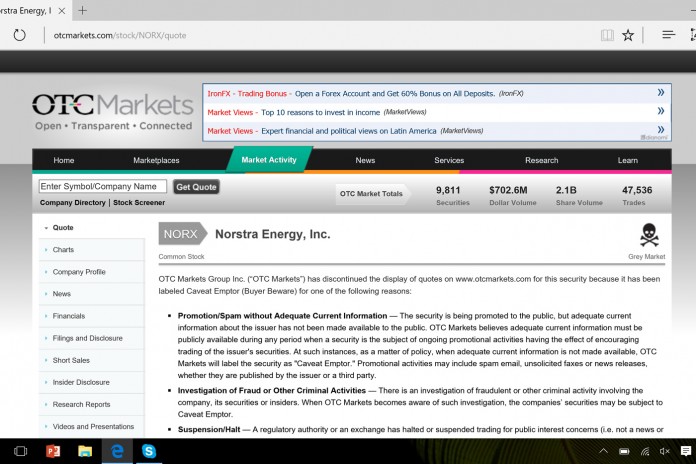The image size is (696, 464).
Task: Show hidden tray icons chevron
Action: 603,451
